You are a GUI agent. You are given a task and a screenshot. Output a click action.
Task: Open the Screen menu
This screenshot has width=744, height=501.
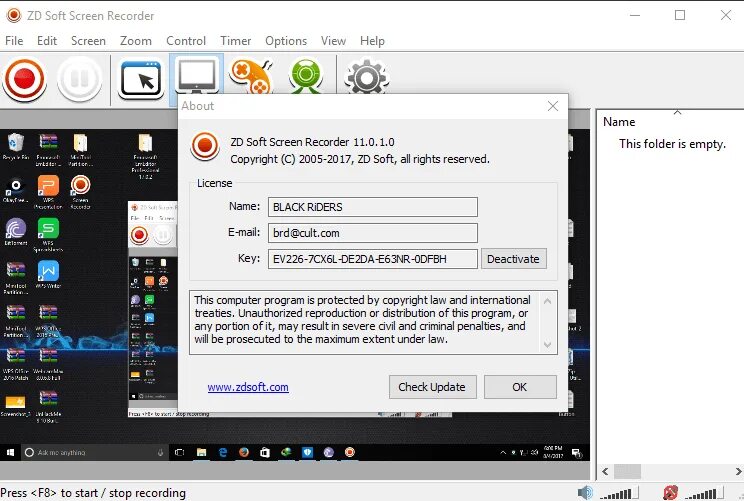pyautogui.click(x=88, y=41)
